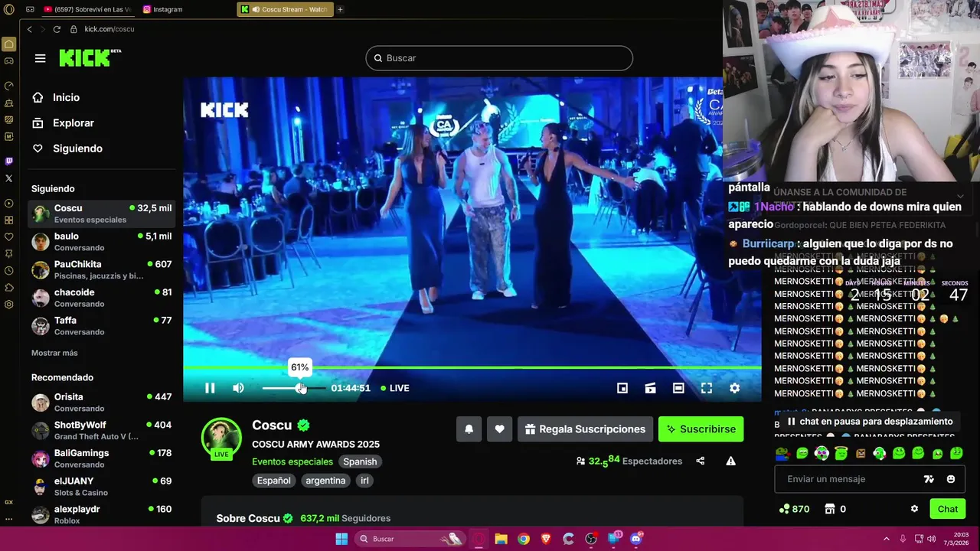Viewport: 980px width, 551px height.
Task: Switch to the Instagram tab
Action: pyautogui.click(x=162, y=9)
